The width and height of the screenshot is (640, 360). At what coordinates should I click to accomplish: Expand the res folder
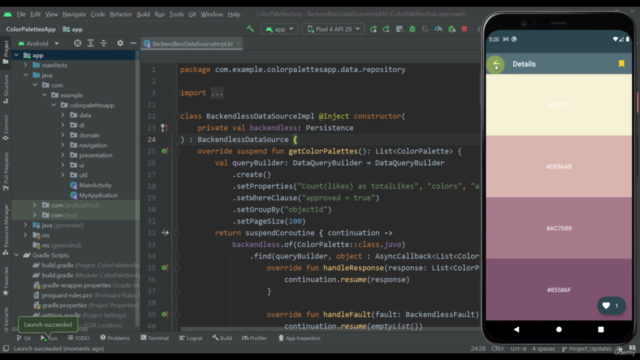[26, 235]
